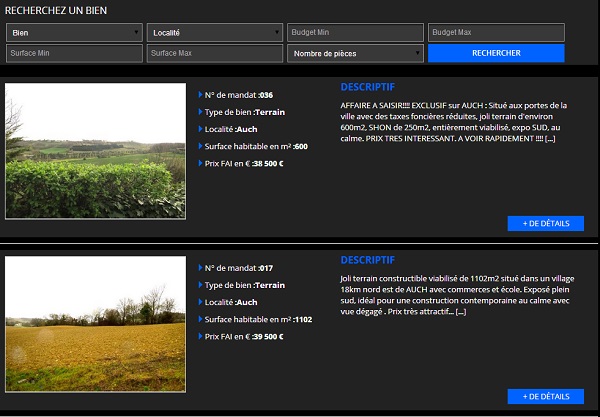The height and width of the screenshot is (417, 600).
Task: Open the Localité dropdown
Action: pyautogui.click(x=215, y=33)
